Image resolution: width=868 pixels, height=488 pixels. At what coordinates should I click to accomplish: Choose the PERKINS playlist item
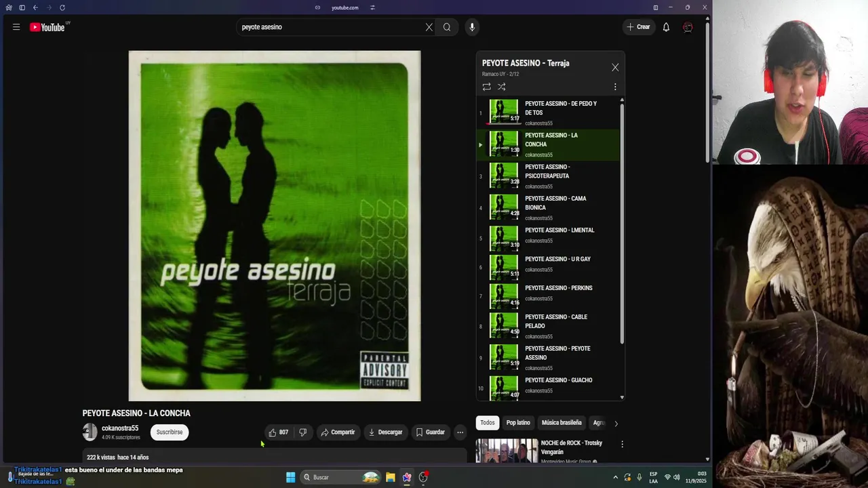coord(548,296)
